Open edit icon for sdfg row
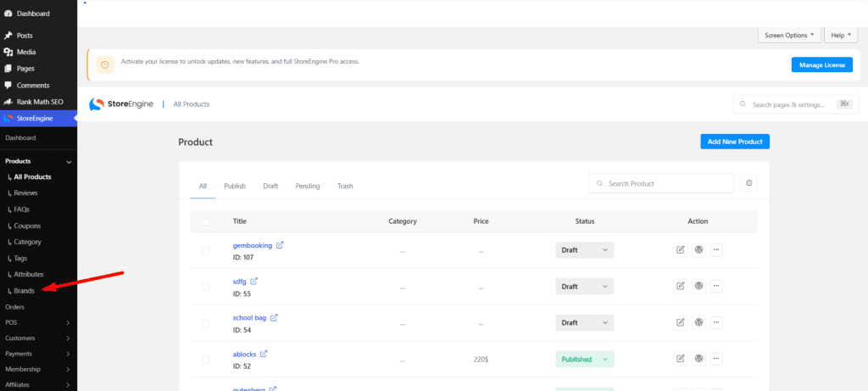The height and width of the screenshot is (391, 868). coord(681,287)
